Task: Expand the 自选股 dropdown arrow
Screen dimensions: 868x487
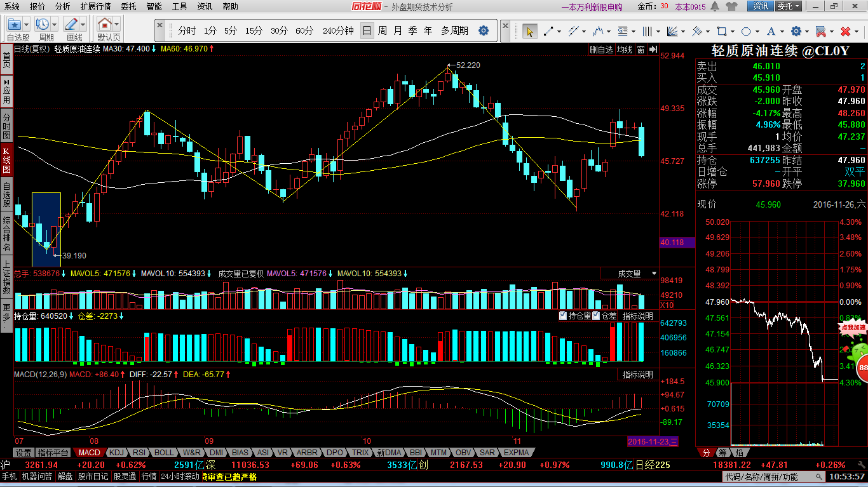Action: pos(27,25)
